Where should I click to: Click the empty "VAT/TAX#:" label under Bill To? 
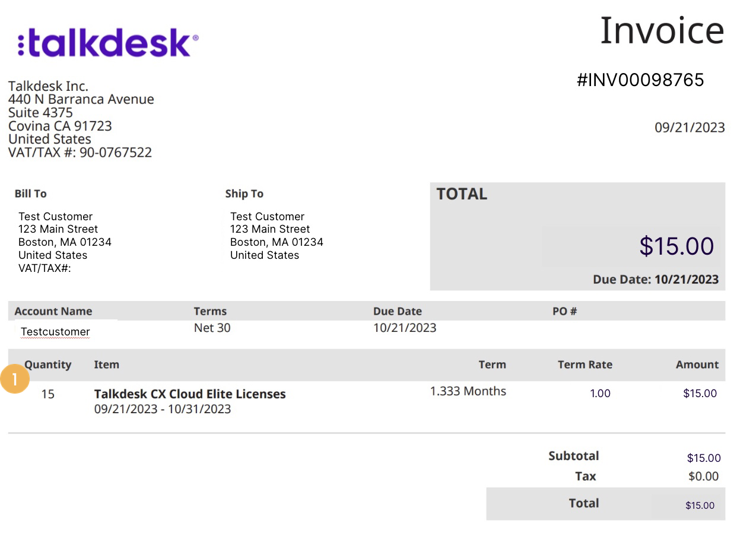coord(45,268)
